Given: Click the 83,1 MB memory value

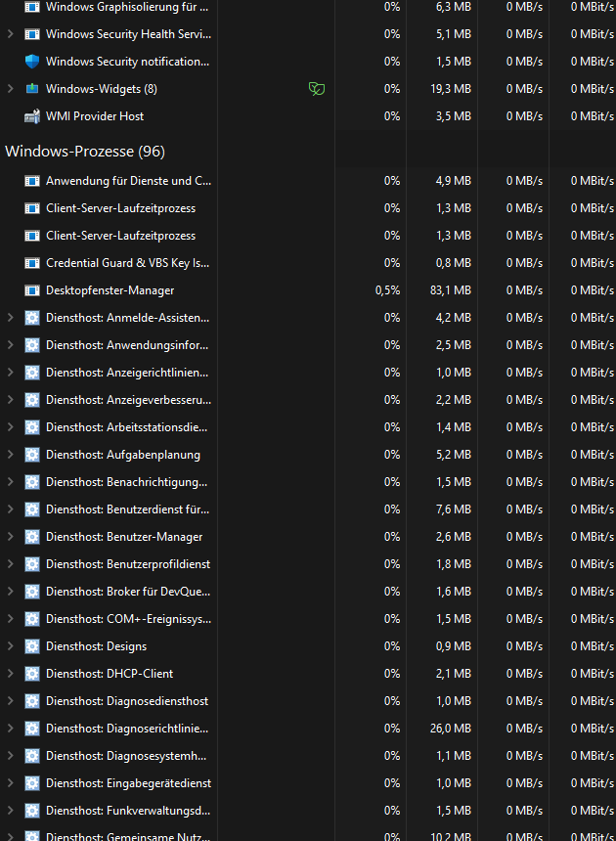Looking at the screenshot, I should pos(451,290).
